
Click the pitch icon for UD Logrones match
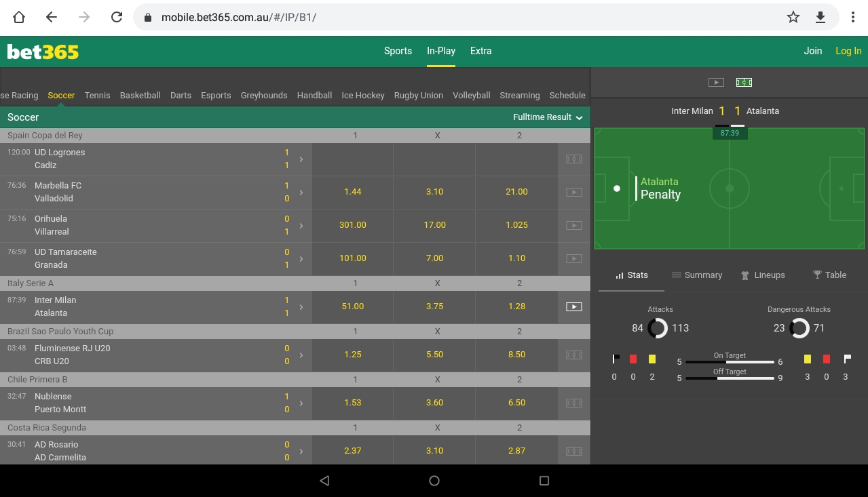[574, 159]
